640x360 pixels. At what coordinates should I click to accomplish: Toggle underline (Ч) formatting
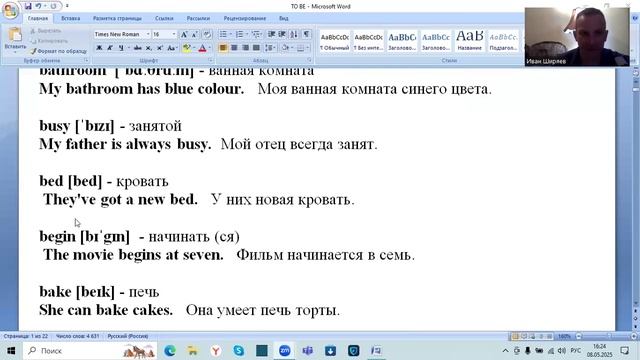121,48
